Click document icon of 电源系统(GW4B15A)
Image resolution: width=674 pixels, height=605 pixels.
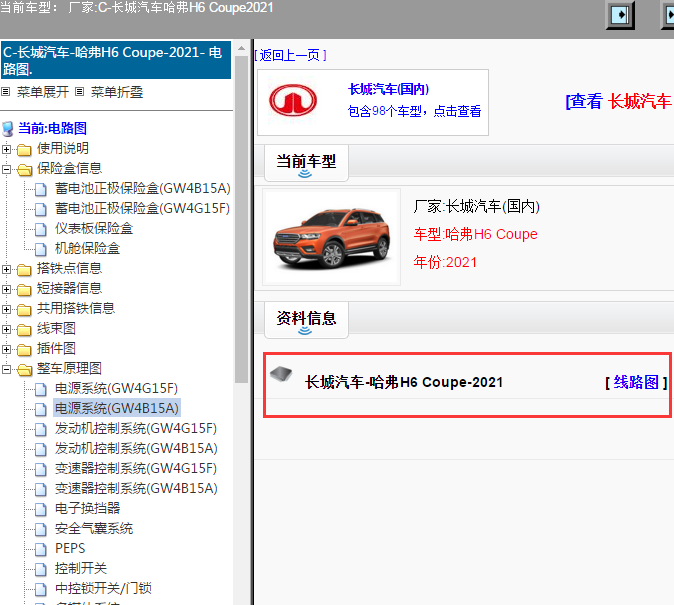point(40,409)
